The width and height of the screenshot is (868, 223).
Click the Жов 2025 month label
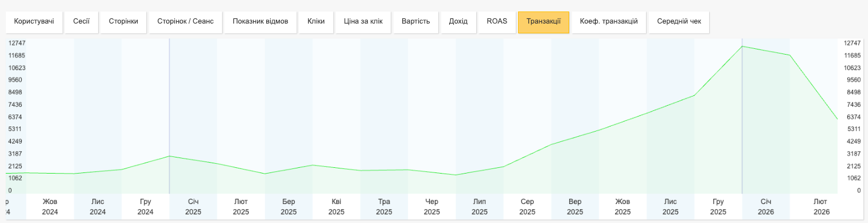(623, 207)
